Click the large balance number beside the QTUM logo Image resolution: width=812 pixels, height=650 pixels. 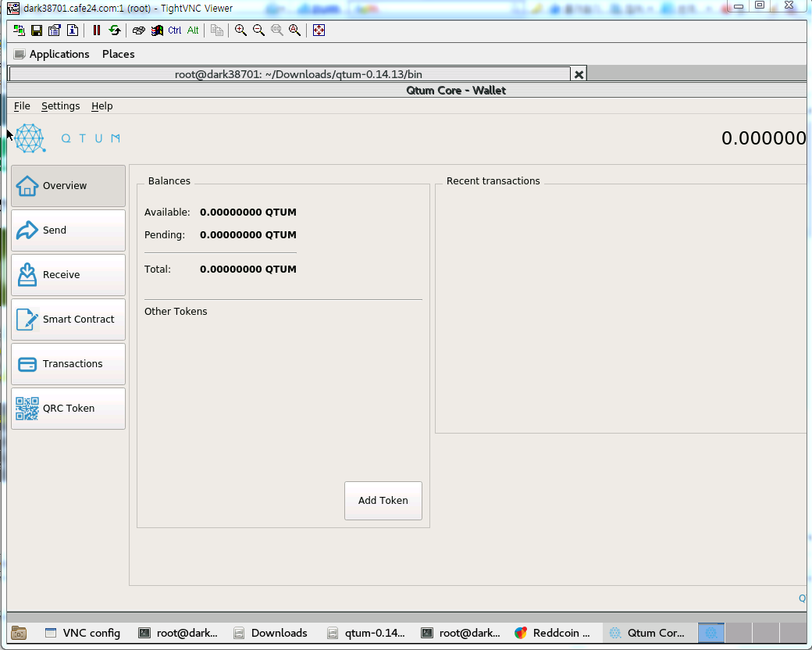764,138
